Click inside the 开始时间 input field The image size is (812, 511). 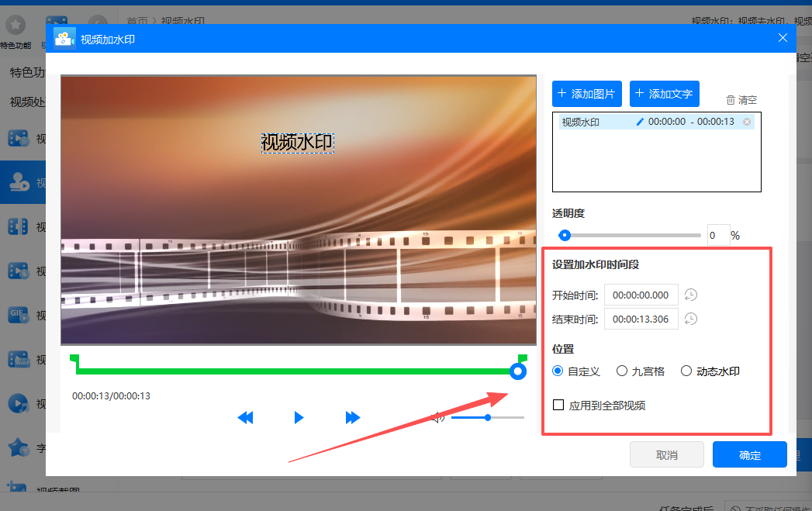(x=641, y=295)
